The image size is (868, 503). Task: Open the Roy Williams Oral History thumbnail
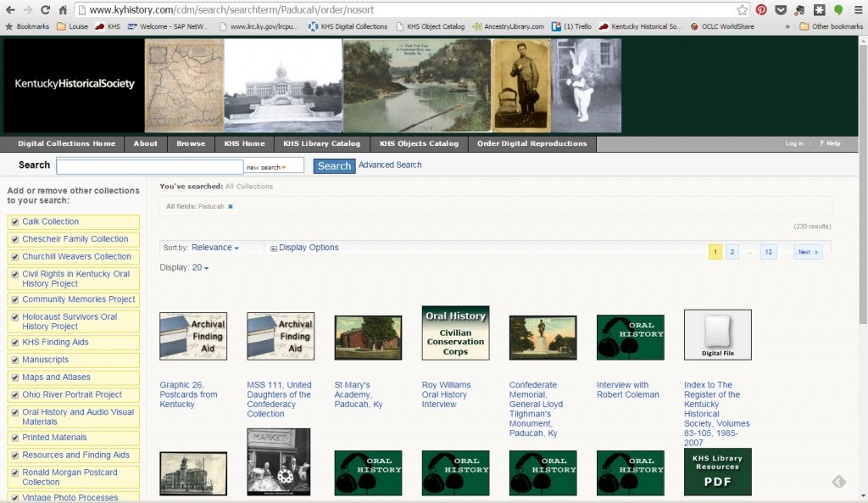[455, 333]
